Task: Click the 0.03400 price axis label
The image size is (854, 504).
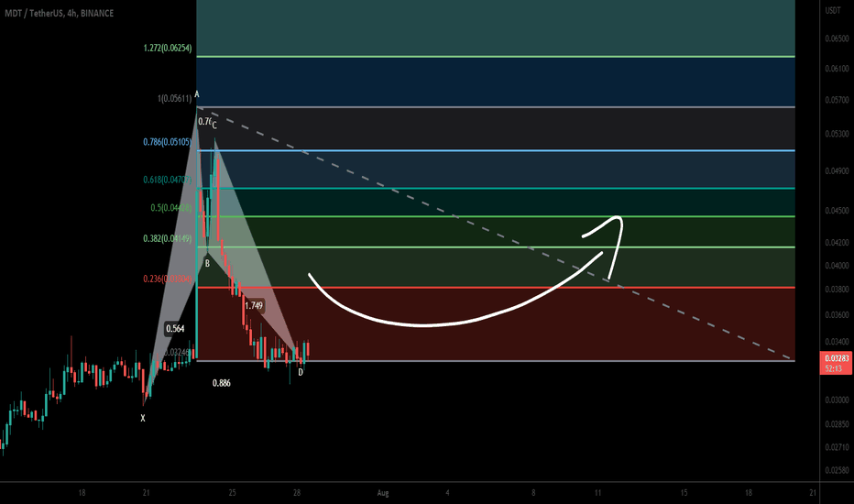Action: (837, 342)
